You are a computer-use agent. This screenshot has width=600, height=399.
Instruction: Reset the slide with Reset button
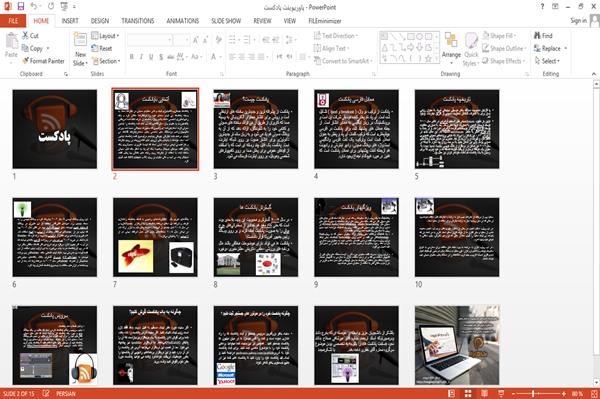click(102, 48)
